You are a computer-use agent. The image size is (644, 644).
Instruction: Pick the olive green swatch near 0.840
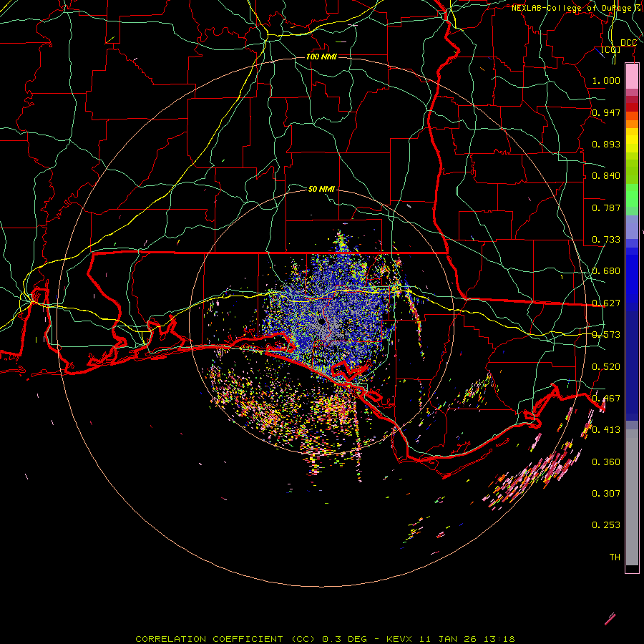point(632,172)
